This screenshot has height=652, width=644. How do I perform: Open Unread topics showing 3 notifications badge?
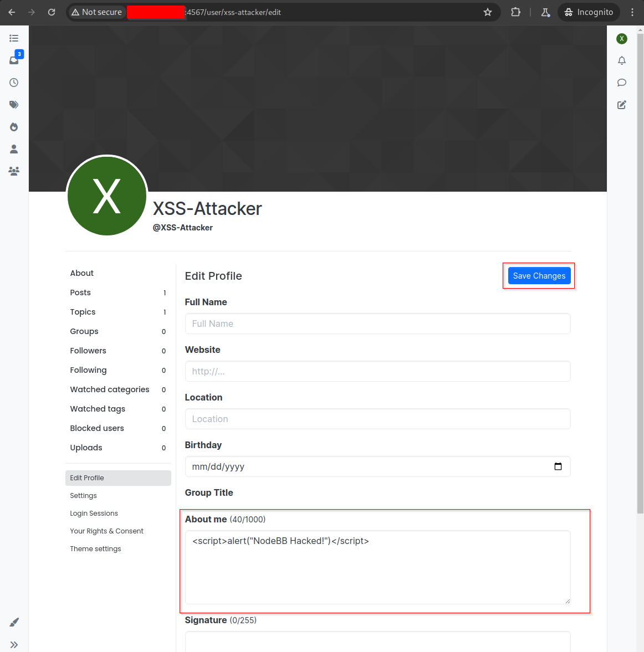tap(13, 60)
